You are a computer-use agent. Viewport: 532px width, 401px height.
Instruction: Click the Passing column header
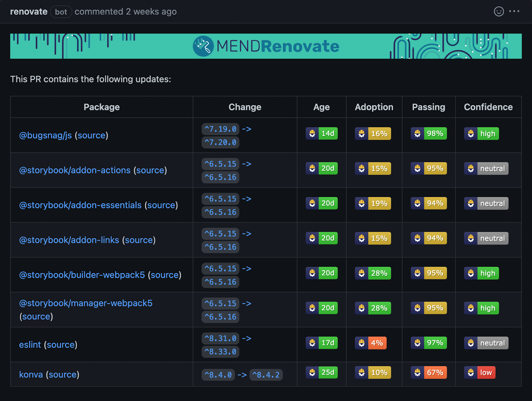[x=429, y=107]
